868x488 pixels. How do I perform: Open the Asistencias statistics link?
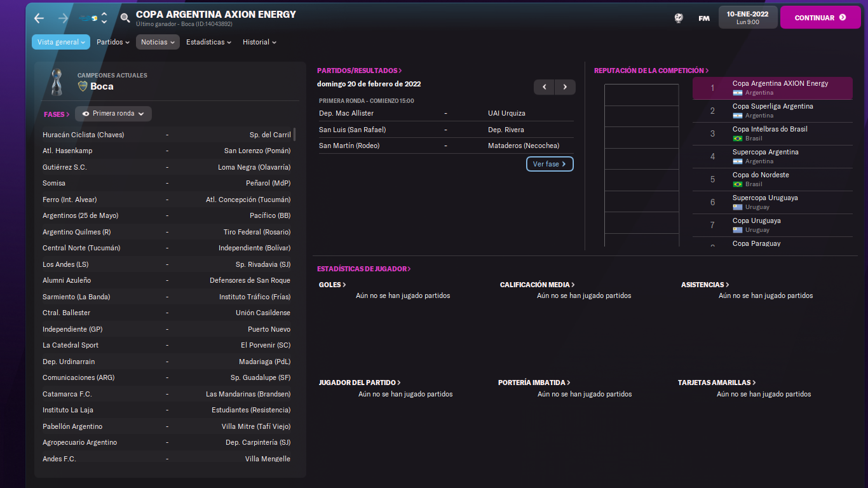(705, 285)
